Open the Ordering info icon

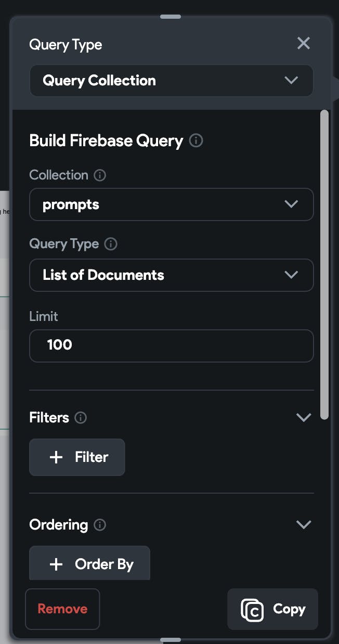(99, 525)
